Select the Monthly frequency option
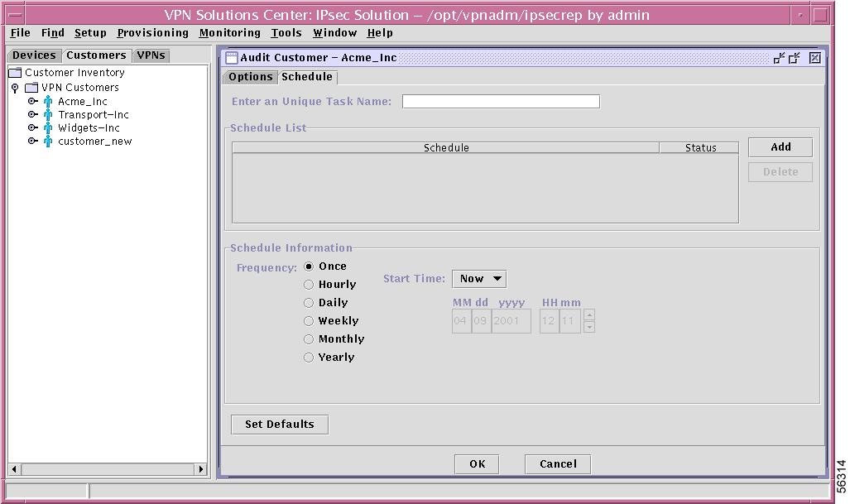Image resolution: width=850 pixels, height=504 pixels. [x=309, y=339]
